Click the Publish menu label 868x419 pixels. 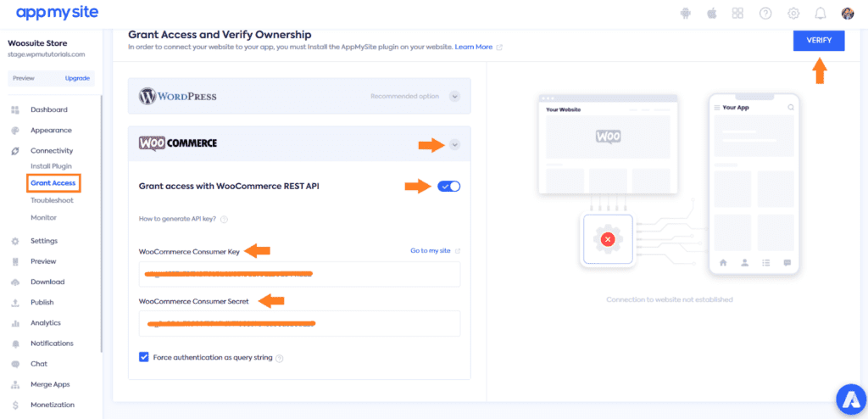42,303
